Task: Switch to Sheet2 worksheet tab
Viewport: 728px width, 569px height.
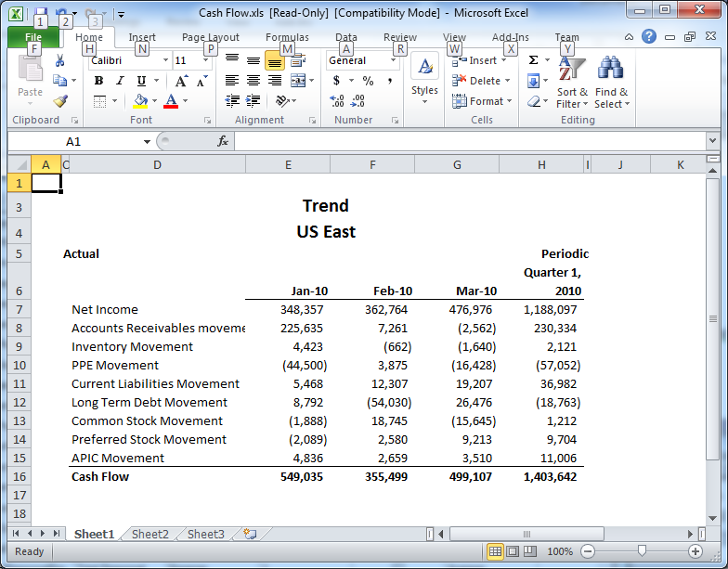Action: pyautogui.click(x=150, y=535)
